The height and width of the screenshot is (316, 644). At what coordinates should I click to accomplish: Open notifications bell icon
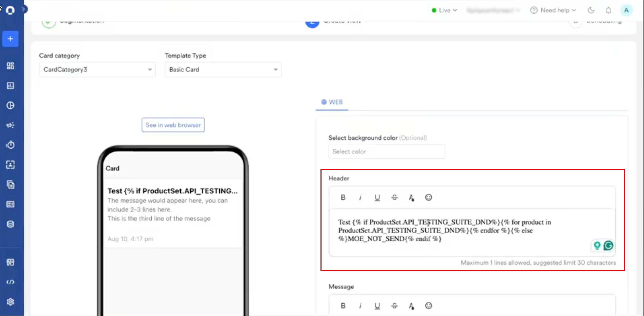click(609, 10)
